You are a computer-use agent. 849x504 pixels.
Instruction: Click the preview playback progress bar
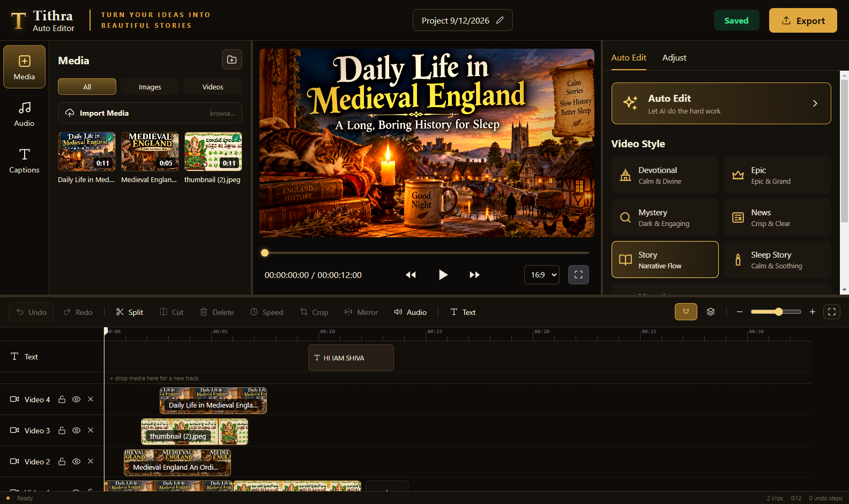point(427,253)
